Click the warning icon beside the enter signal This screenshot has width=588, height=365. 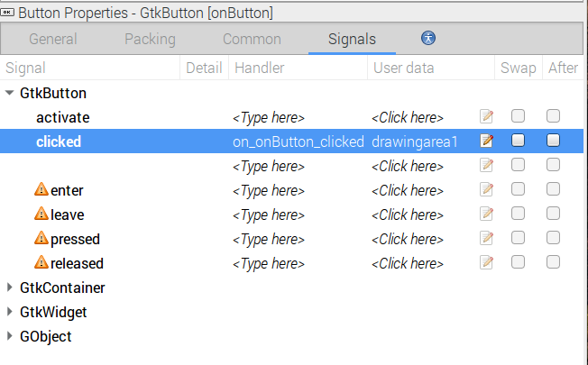pyautogui.click(x=41, y=190)
